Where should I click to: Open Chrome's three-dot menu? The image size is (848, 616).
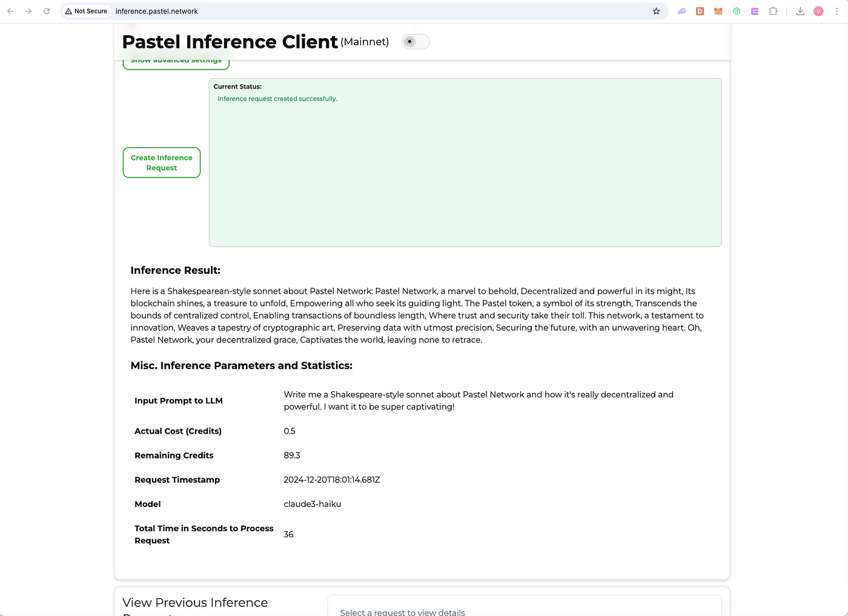pyautogui.click(x=837, y=11)
